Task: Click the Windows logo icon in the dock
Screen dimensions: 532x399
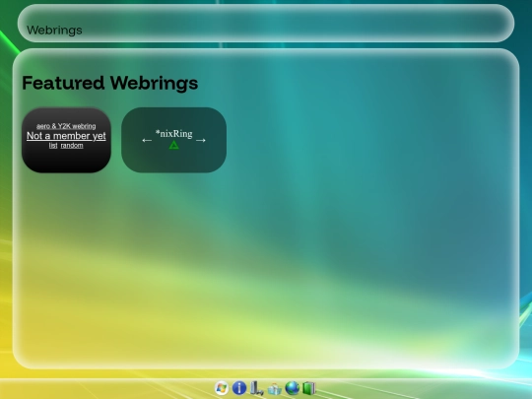Action: coord(222,388)
